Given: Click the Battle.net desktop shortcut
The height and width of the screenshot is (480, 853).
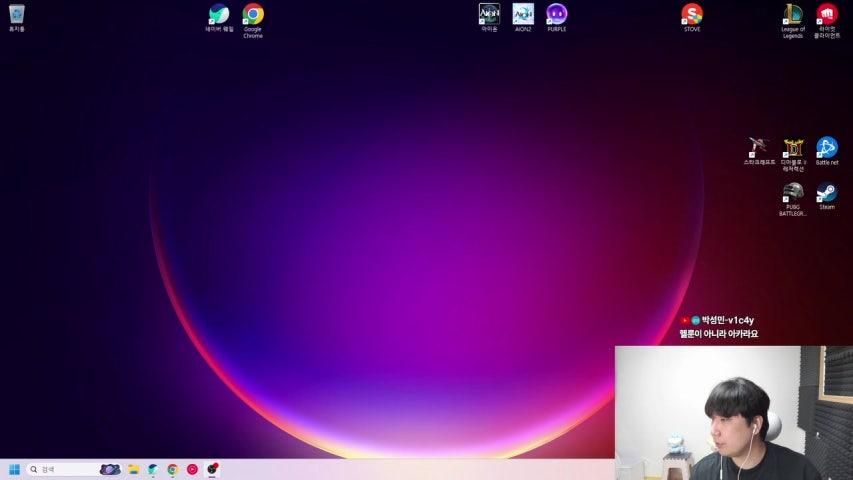Looking at the screenshot, I should 827,148.
